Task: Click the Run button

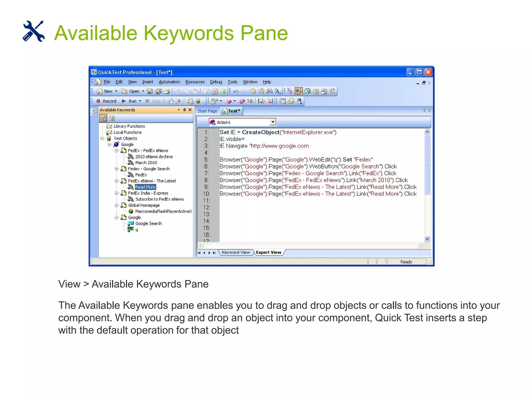Action: [129, 101]
